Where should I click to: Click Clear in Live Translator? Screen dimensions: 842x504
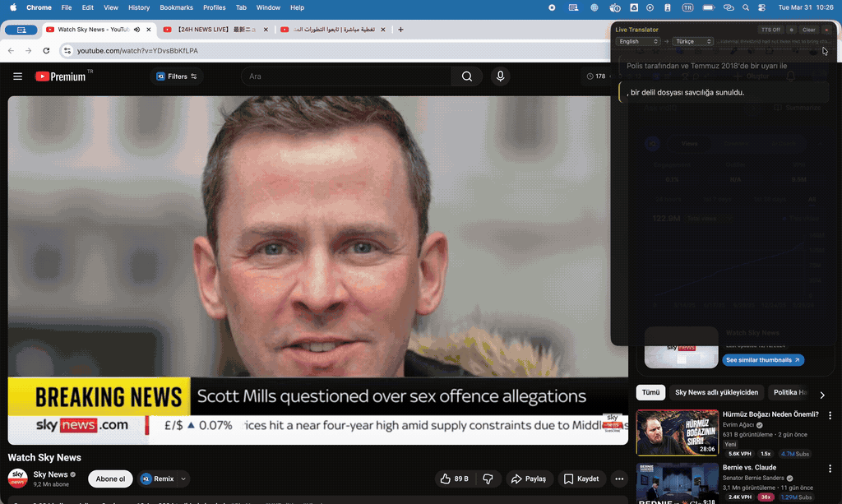(809, 30)
